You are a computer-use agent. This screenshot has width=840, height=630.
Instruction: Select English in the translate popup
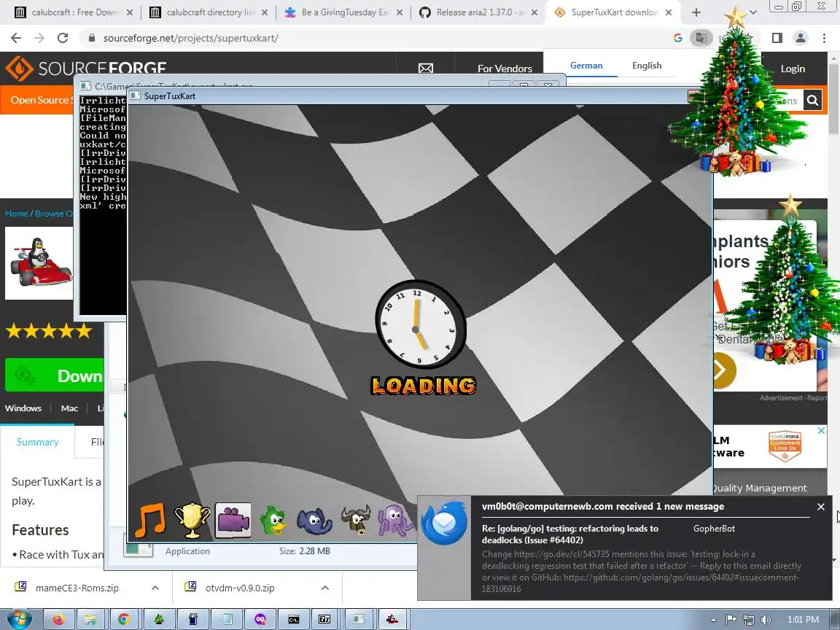pos(647,66)
